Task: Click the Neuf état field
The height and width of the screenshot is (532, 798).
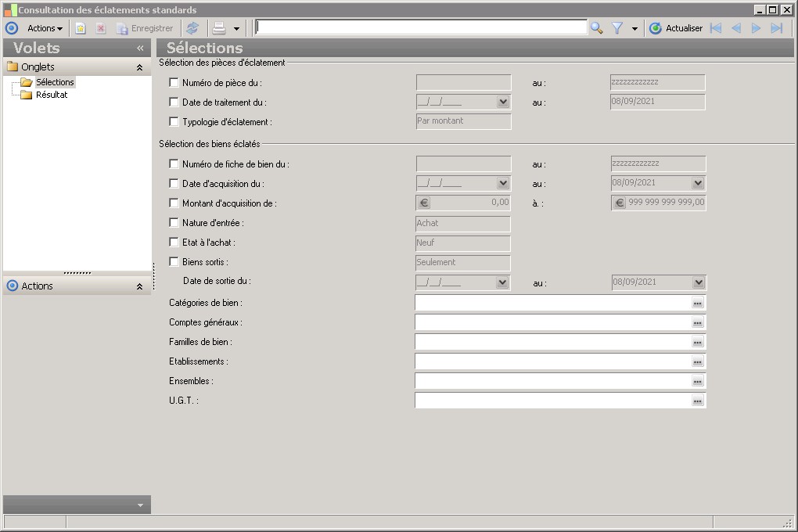Action: 463,243
